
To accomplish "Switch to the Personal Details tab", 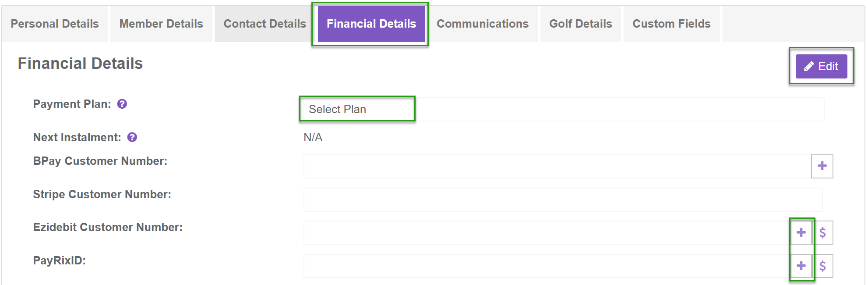I will click(x=55, y=24).
